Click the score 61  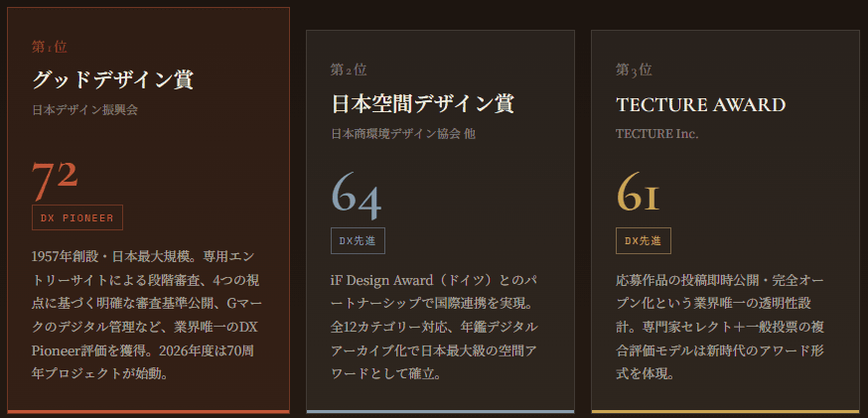[638, 192]
